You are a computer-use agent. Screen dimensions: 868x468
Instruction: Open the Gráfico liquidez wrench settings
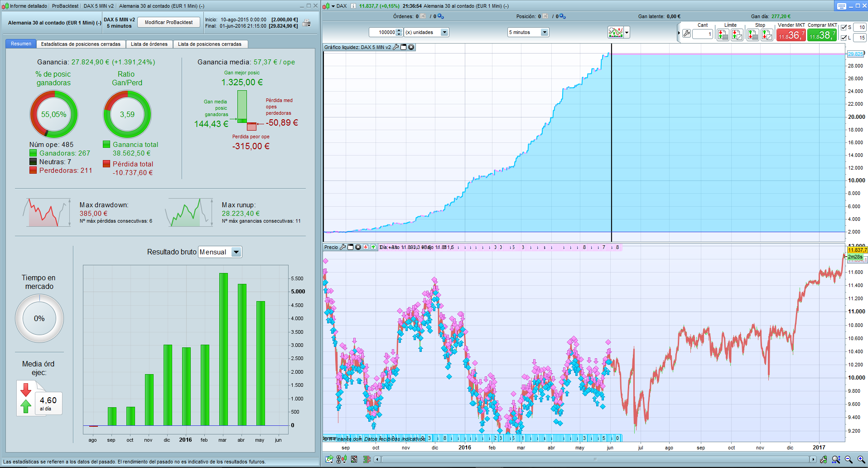[x=395, y=47]
